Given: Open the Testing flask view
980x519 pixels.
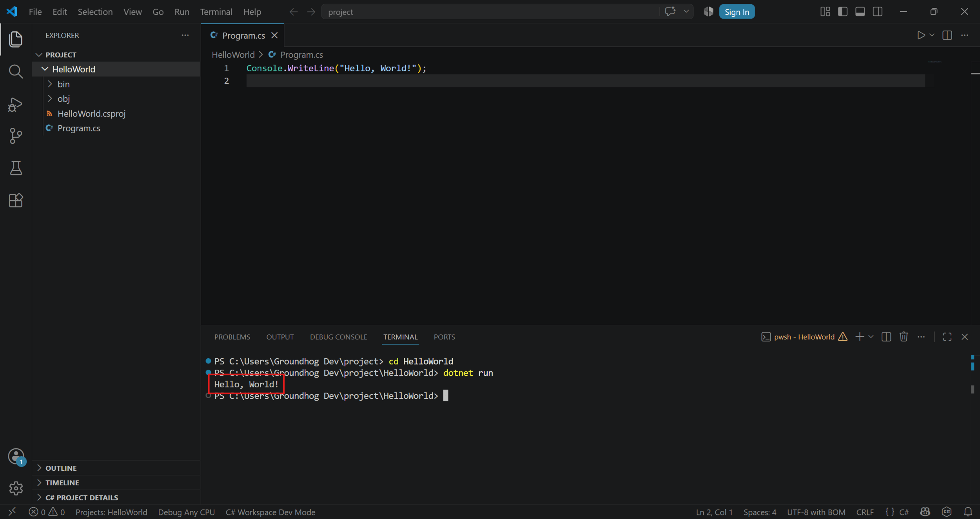Looking at the screenshot, I should point(16,168).
